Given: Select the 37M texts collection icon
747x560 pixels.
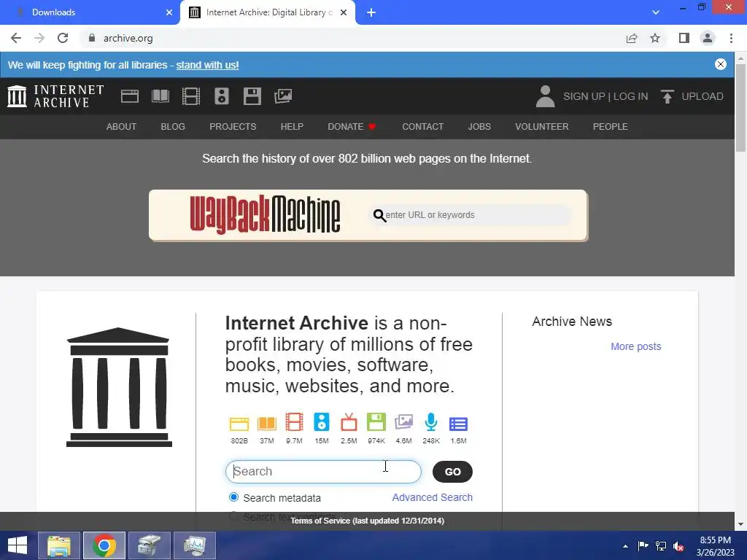Looking at the screenshot, I should tap(267, 424).
